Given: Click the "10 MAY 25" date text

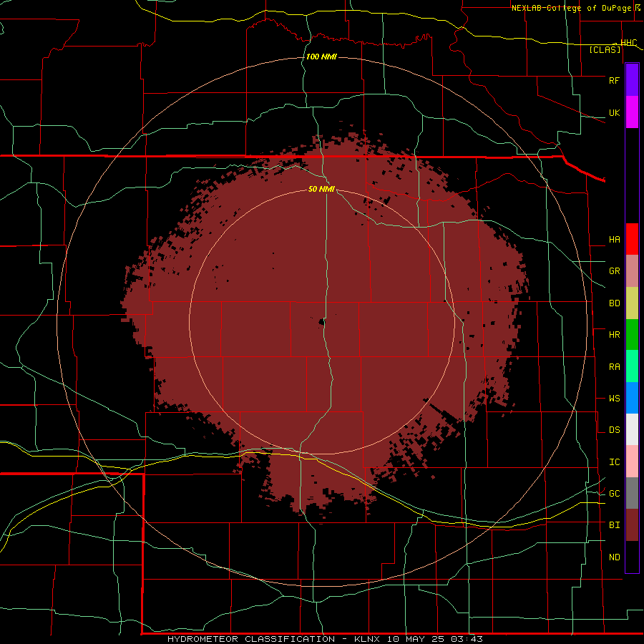Looking at the screenshot, I should tap(416, 639).
